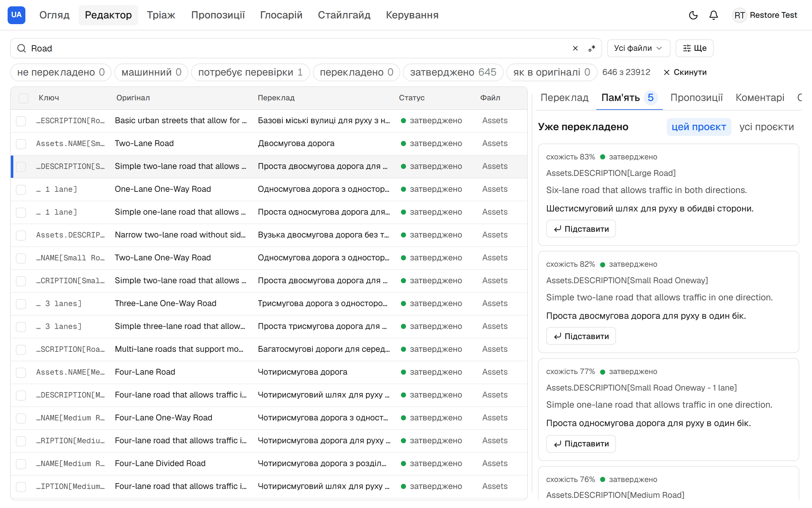Open the Керування tab

[412, 15]
